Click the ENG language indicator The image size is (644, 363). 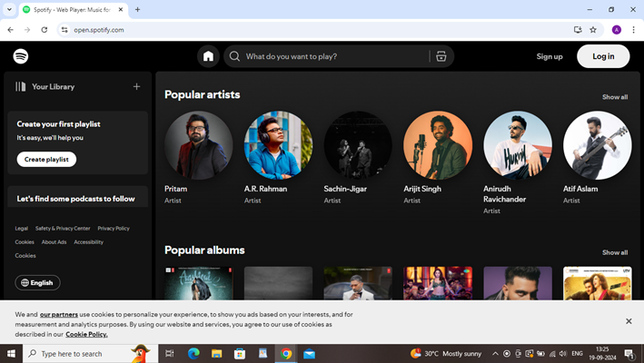(577, 354)
